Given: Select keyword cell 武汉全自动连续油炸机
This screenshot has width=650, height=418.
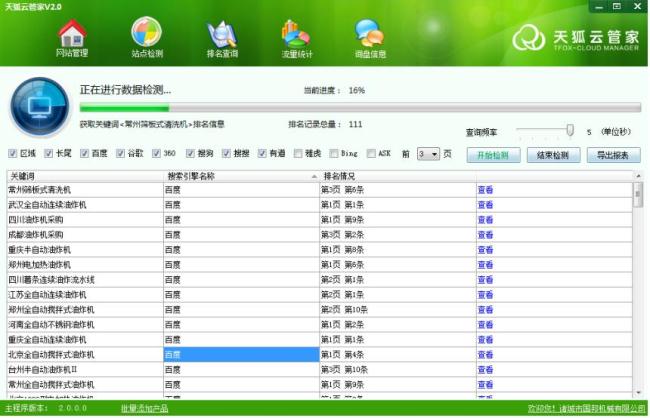Looking at the screenshot, I should [x=85, y=205].
